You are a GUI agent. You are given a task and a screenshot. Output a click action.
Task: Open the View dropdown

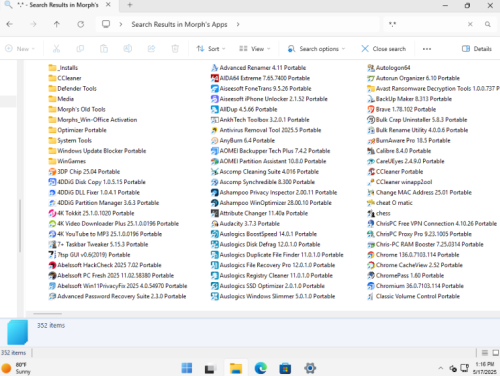[x=255, y=49]
